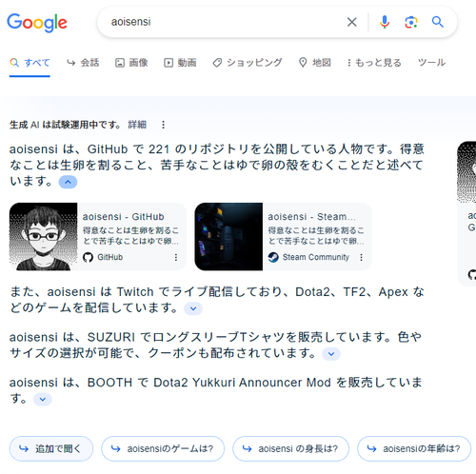Expand the Twitch streaming paragraph chevron
Image resolution: width=476 pixels, height=474 pixels.
click(x=193, y=308)
